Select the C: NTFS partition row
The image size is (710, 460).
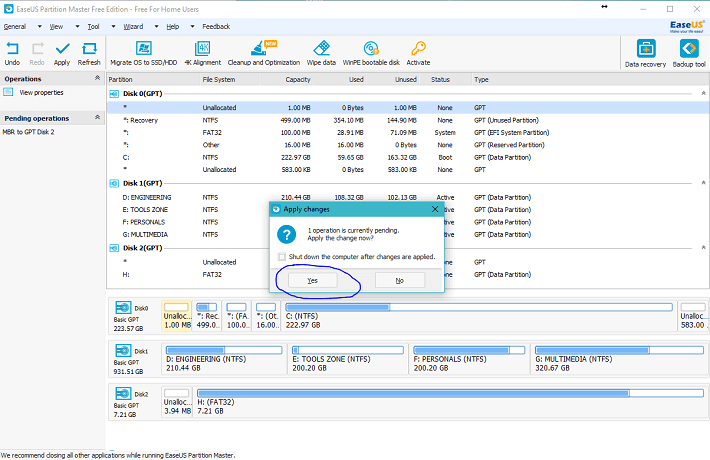point(408,158)
